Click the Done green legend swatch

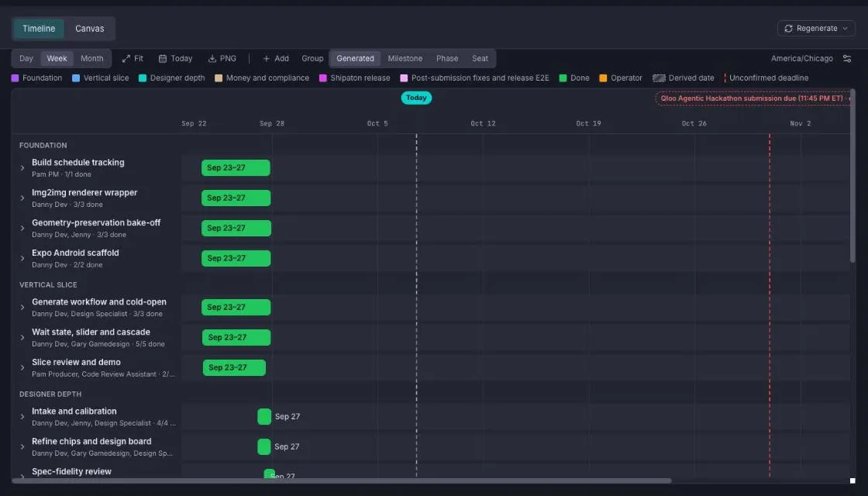563,78
